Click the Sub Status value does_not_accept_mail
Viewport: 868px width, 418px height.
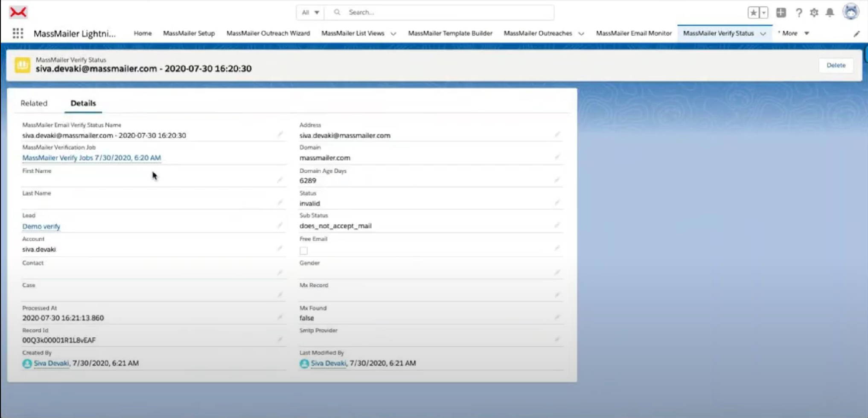coord(335,226)
